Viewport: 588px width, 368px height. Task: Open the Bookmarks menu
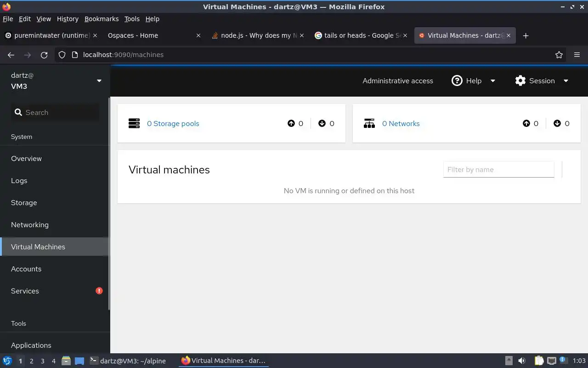(102, 19)
